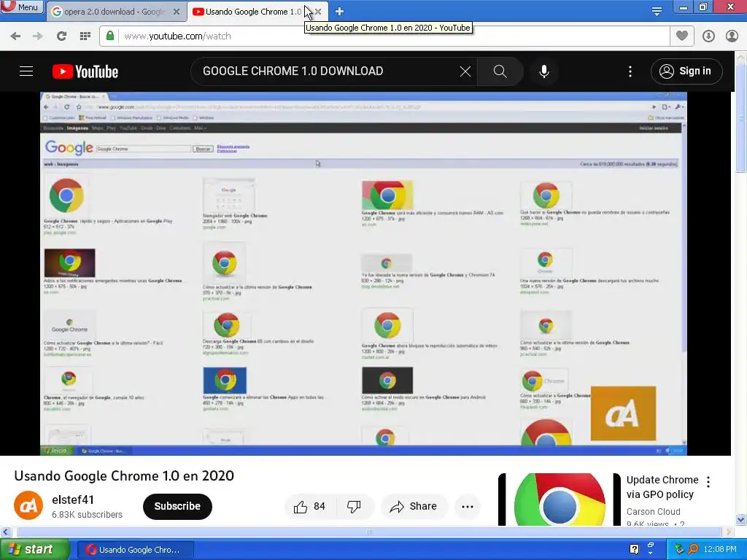Click the network tray icon beside magnifier
747x560 pixels.
point(679,550)
